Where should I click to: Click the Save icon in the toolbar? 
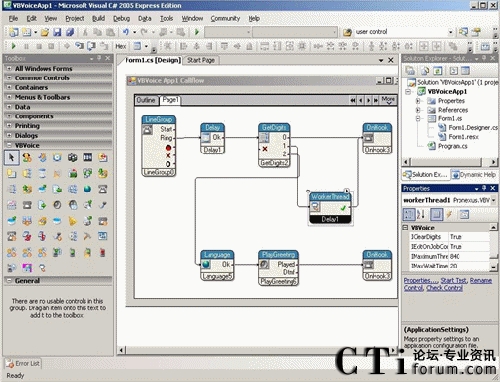pos(57,32)
